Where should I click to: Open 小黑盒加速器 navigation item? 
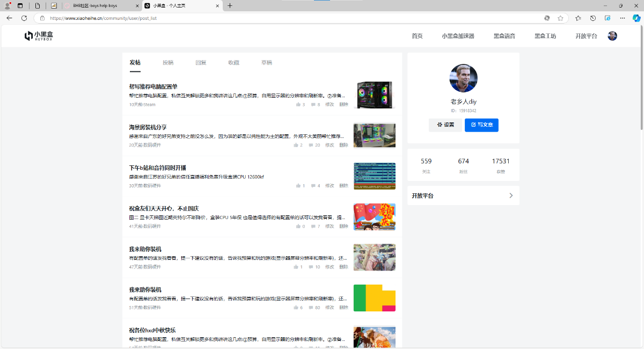click(458, 36)
